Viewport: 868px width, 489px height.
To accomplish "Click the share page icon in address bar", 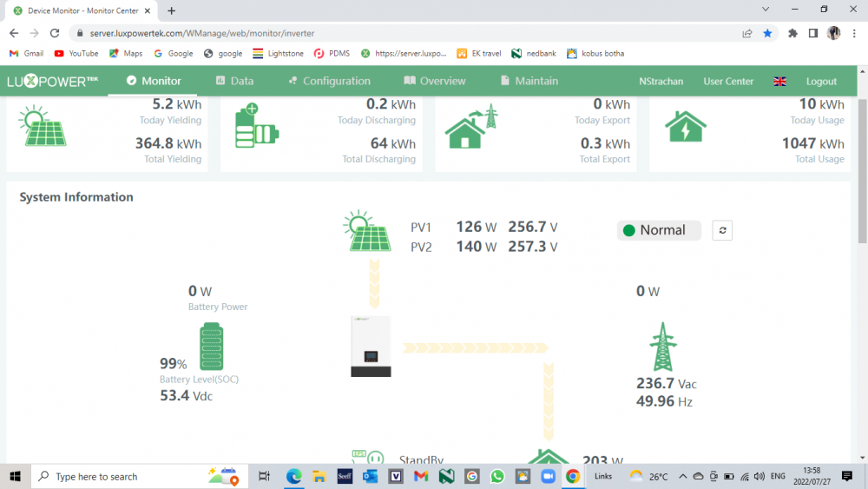I will click(746, 33).
